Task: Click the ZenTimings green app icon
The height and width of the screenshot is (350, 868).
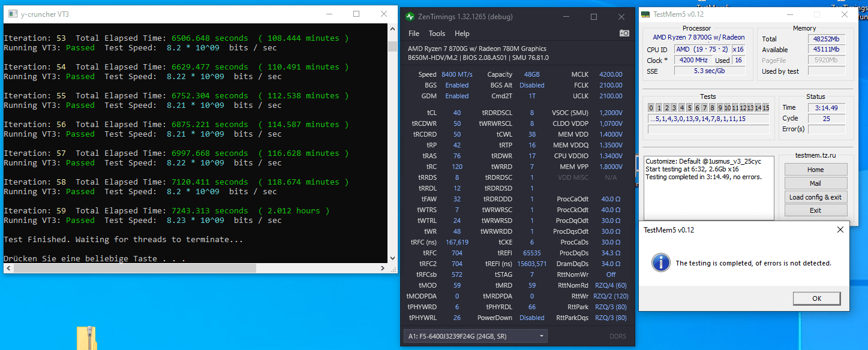Action: [410, 17]
